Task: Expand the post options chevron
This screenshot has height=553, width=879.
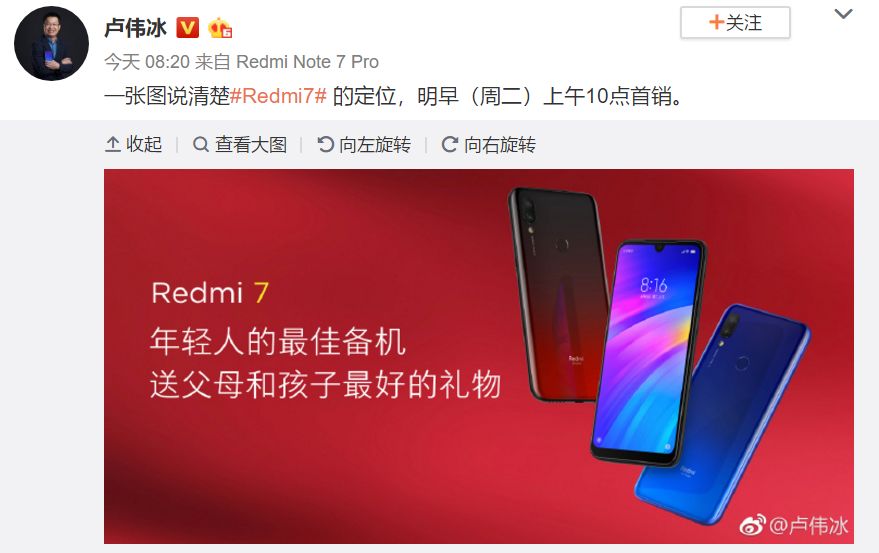Action: [843, 14]
